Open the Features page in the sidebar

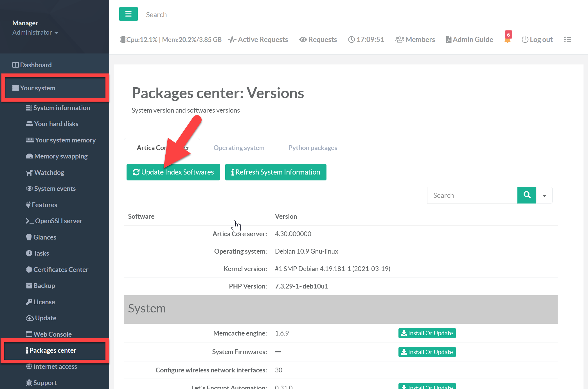pyautogui.click(x=44, y=205)
